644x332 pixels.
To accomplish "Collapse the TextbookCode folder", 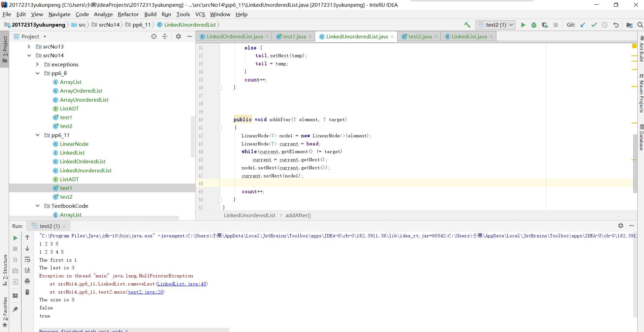I will (37, 206).
